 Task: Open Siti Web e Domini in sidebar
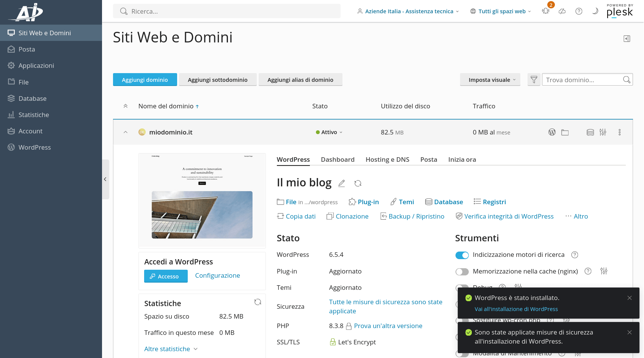[x=51, y=33]
